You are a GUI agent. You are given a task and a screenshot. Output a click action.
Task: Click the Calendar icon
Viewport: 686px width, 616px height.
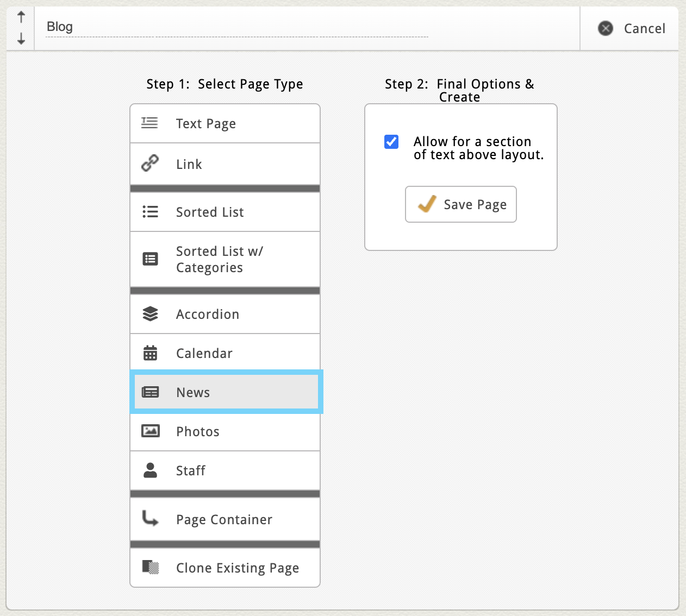pos(150,353)
